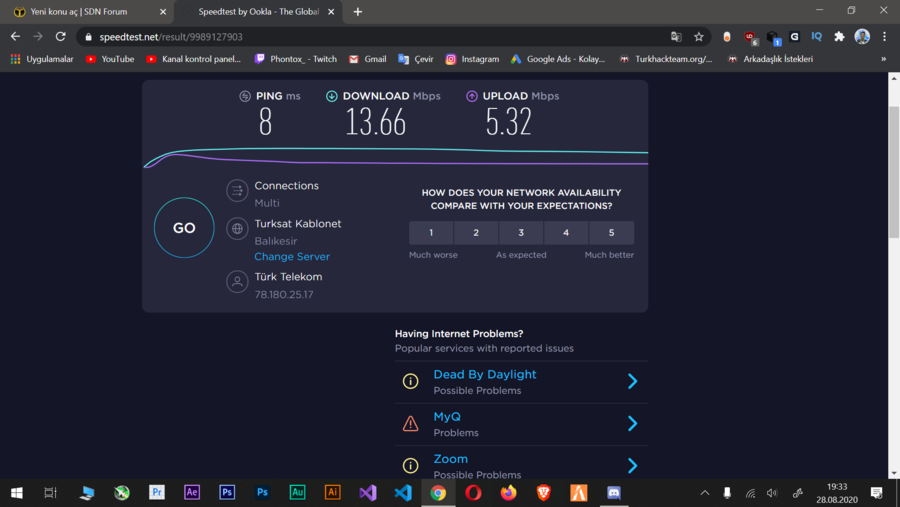Open the Turkhackteam.org bookmark
Viewport: 900px width, 507px height.
click(x=666, y=59)
